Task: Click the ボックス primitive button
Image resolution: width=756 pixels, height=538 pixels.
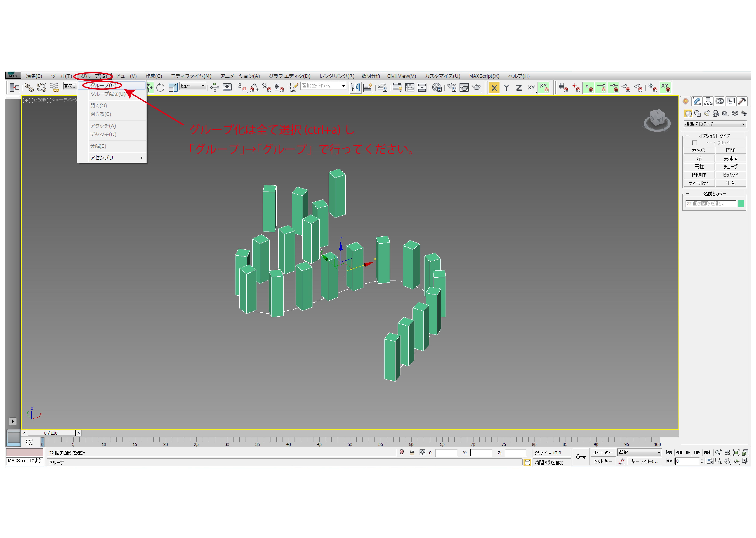Action: 699,150
